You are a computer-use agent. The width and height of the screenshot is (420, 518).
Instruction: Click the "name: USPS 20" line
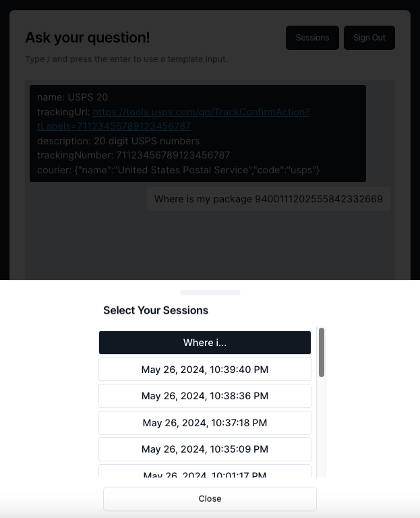pyautogui.click(x=72, y=97)
